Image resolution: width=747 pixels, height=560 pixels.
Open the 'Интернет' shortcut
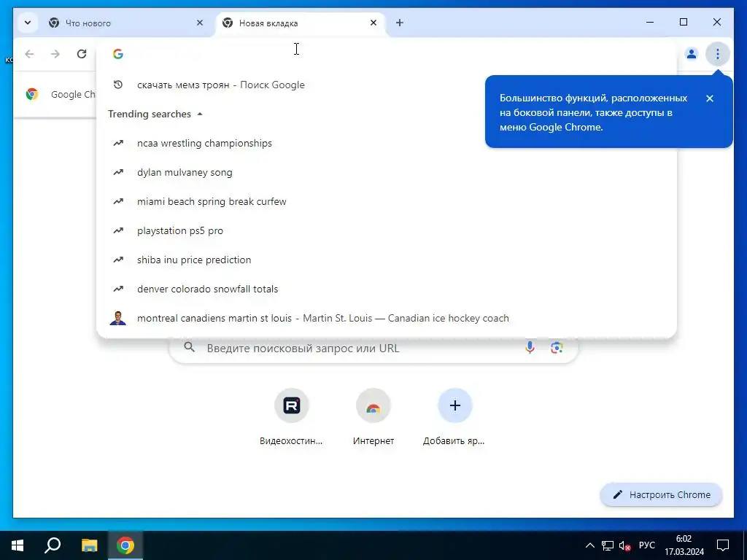tap(373, 417)
